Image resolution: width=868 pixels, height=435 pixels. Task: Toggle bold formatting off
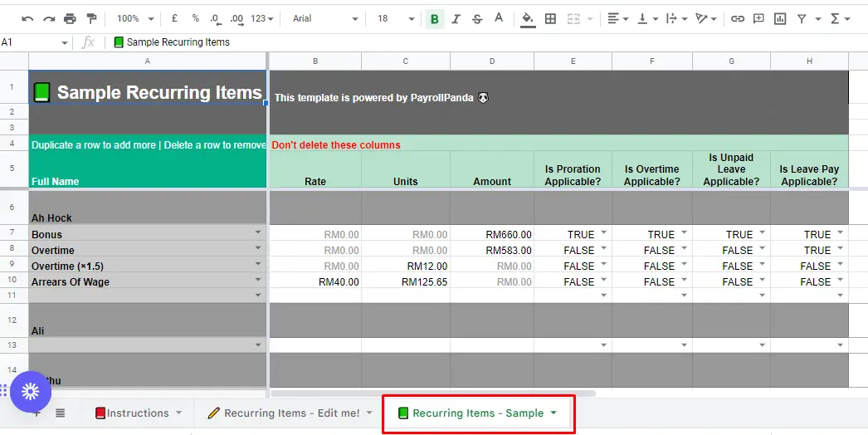435,19
